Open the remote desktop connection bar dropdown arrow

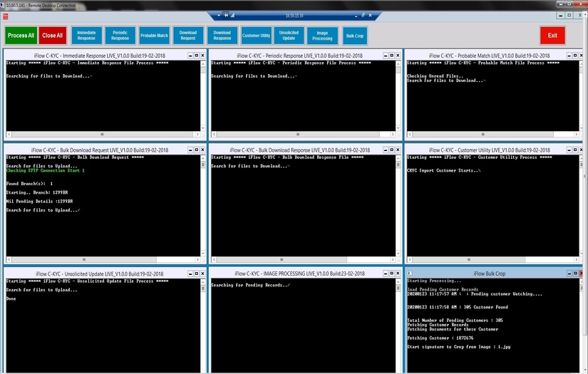(x=219, y=16)
